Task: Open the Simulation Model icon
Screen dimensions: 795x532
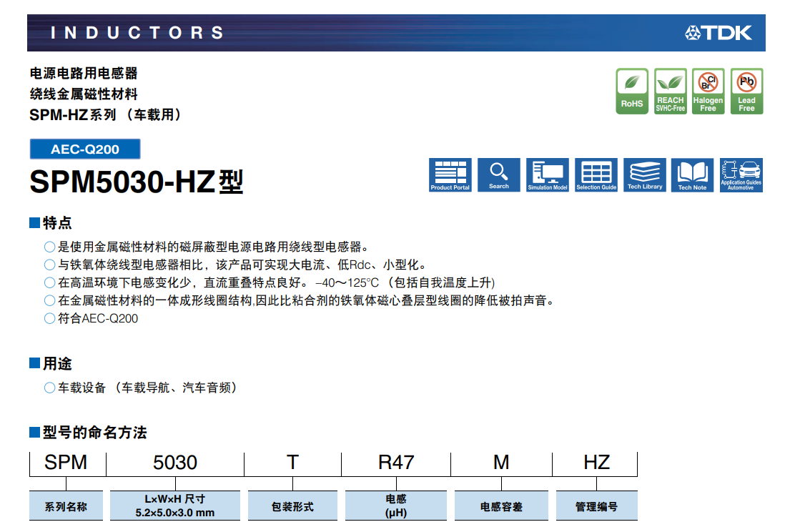Action: pyautogui.click(x=547, y=175)
